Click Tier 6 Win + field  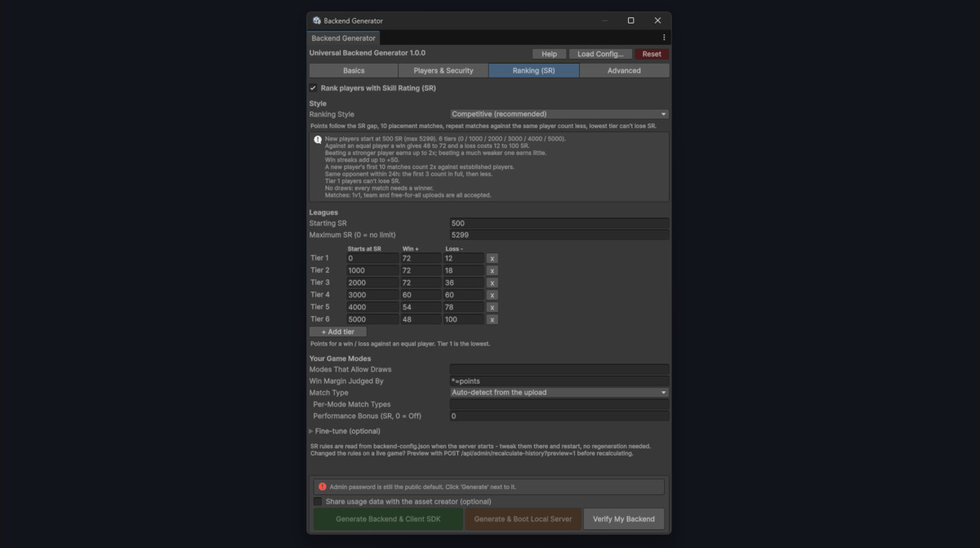point(421,319)
